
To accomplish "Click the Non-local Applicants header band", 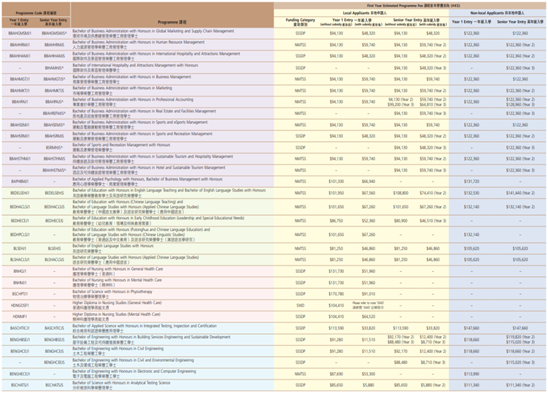I will pos(497,13).
